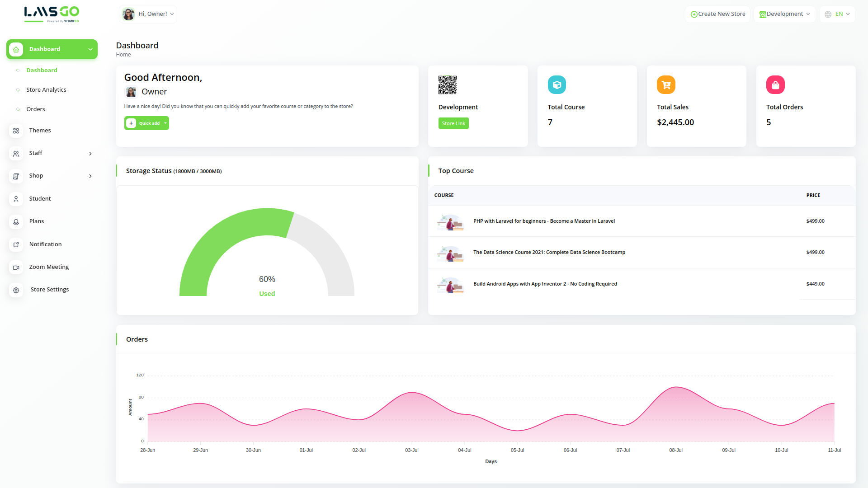
Task: Expand the Staff submenu chevron
Action: pyautogui.click(x=90, y=154)
